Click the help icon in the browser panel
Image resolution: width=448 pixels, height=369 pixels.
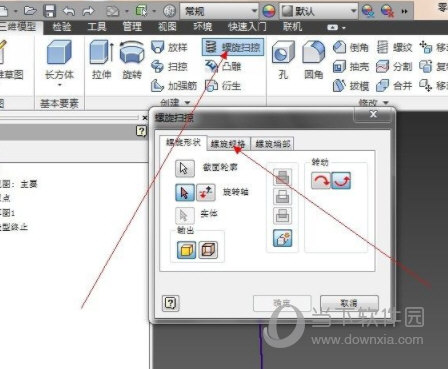[141, 131]
